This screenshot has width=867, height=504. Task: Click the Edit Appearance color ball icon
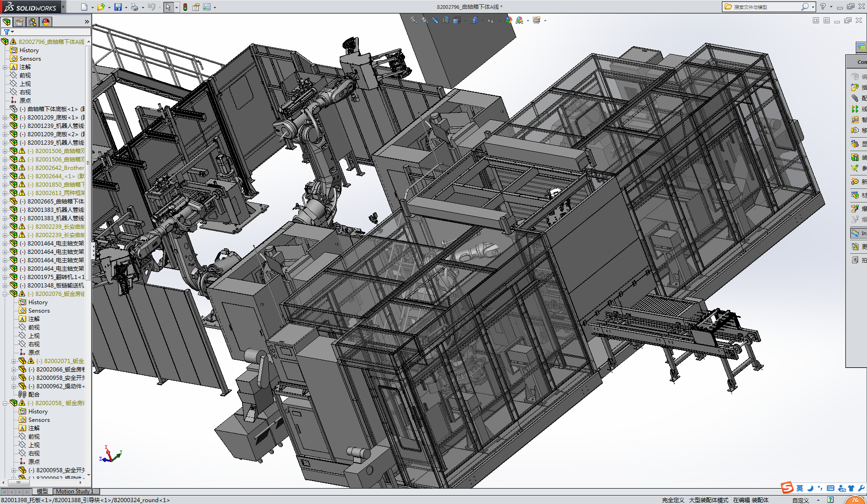pos(508,20)
